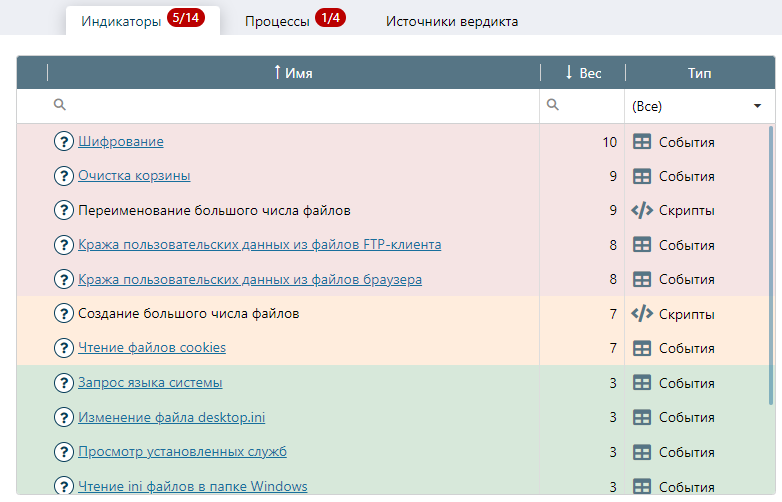Click the События table icon in Шифрование row
This screenshot has width=782, height=502.
[642, 142]
